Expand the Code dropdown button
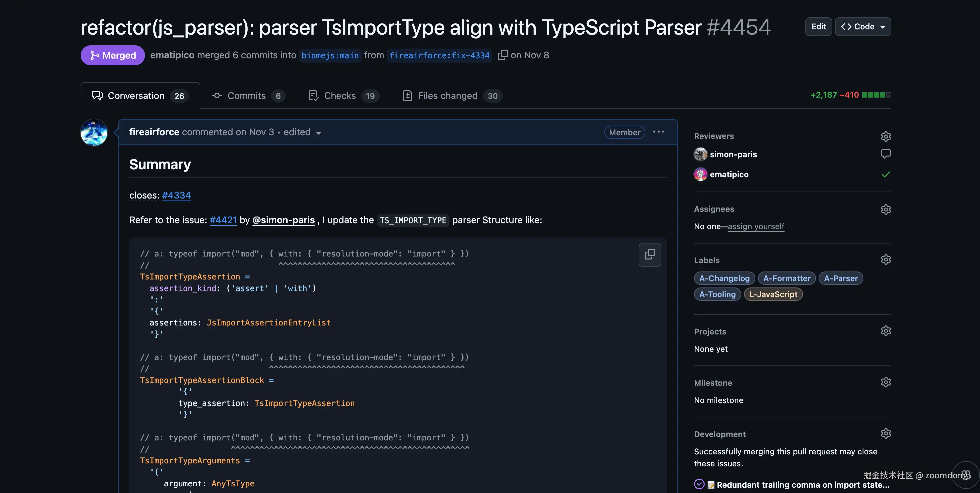Screen dimensions: 980x493 (863, 27)
